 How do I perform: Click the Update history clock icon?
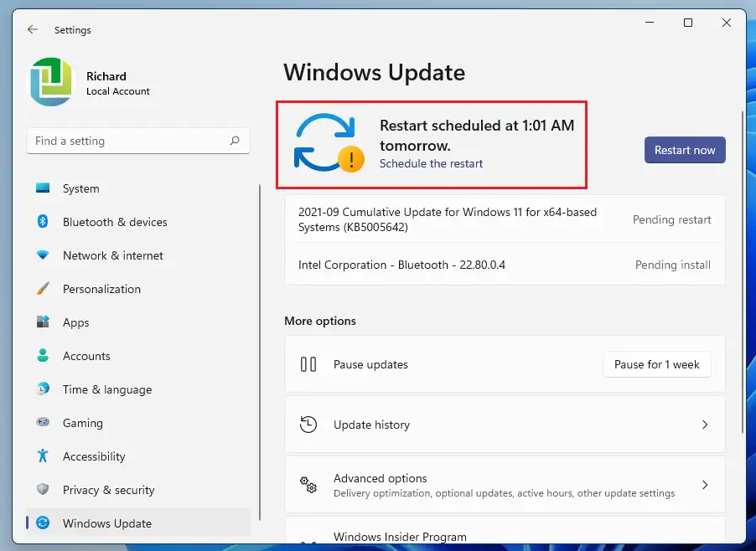point(308,425)
